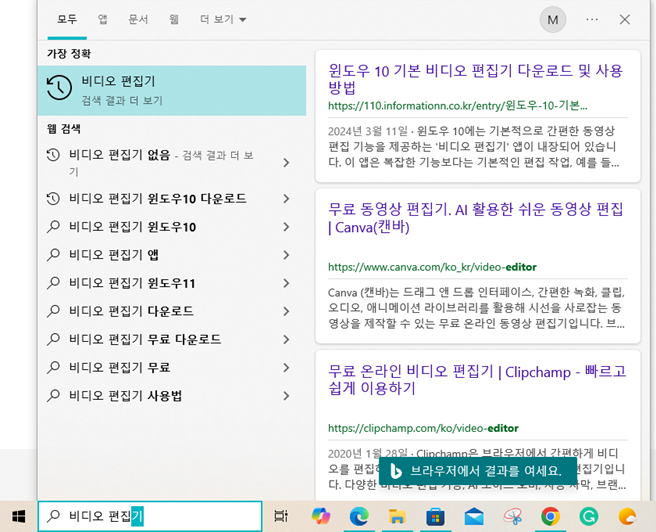The width and height of the screenshot is (656, 532).
Task: Click the M profile avatar
Action: click(553, 19)
